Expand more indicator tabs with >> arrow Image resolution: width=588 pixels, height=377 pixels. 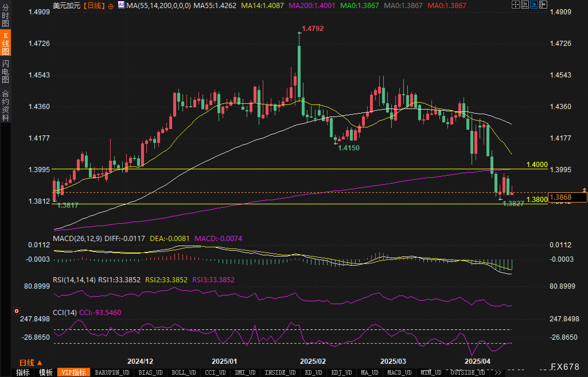[x=498, y=372]
